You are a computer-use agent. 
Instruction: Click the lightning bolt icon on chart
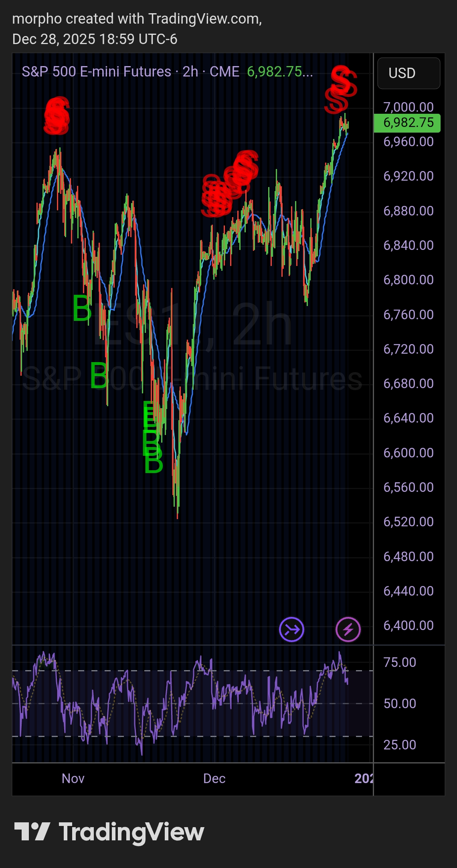(x=348, y=629)
